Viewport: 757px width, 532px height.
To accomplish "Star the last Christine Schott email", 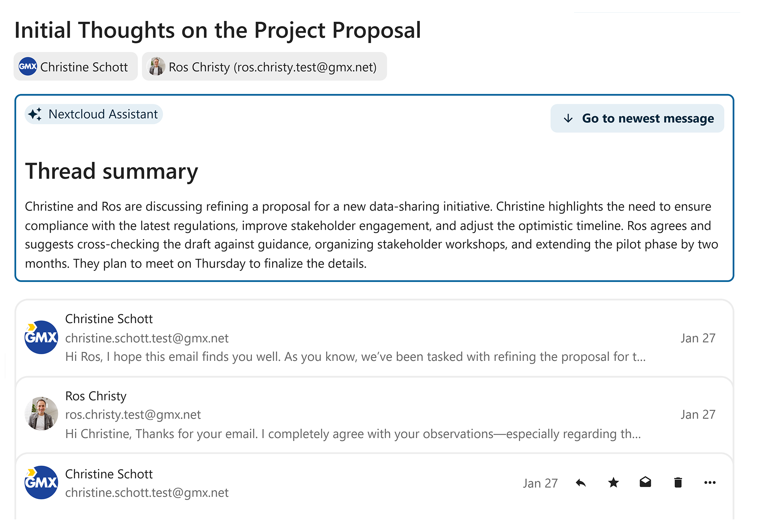I will pyautogui.click(x=613, y=483).
